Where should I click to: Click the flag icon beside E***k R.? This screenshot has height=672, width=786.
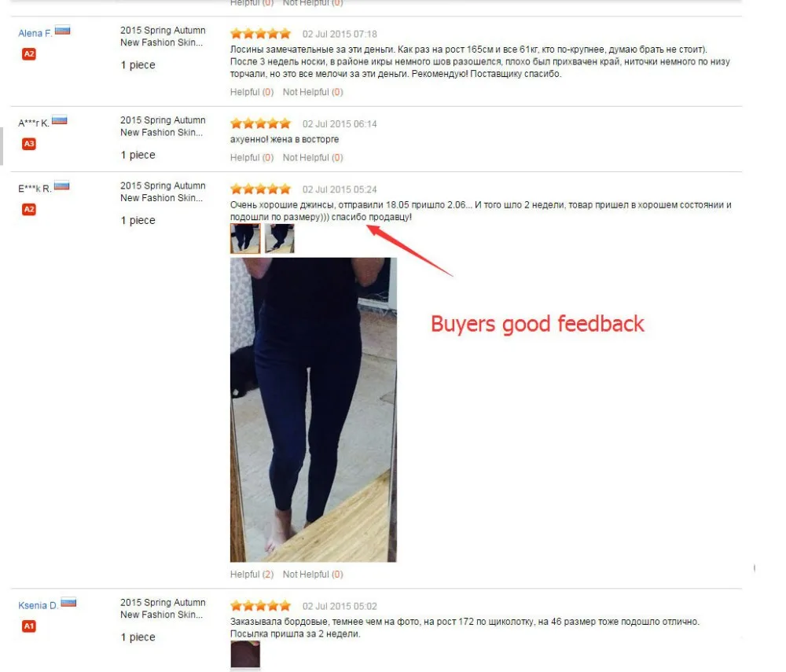point(61,186)
